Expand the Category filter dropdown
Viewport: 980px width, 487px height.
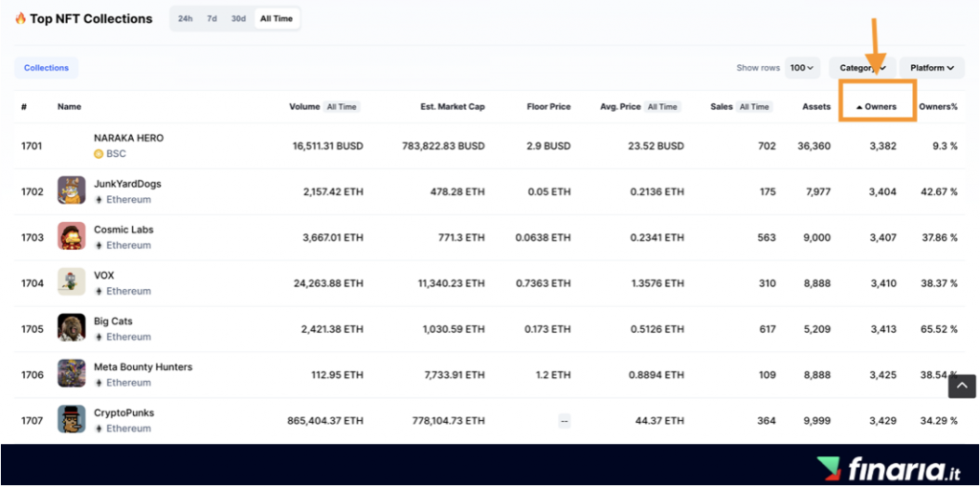(x=862, y=68)
